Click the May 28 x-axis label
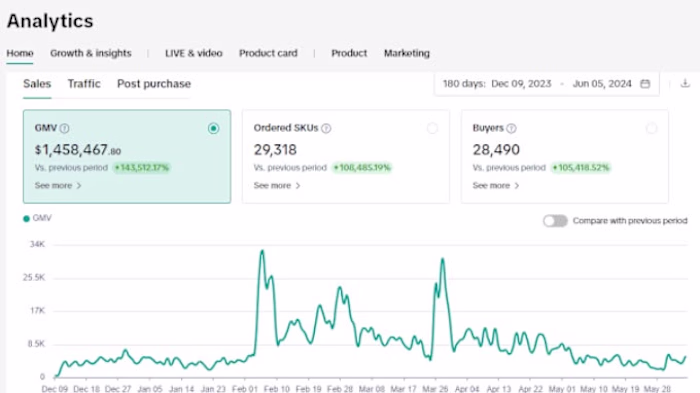 pyautogui.click(x=657, y=389)
